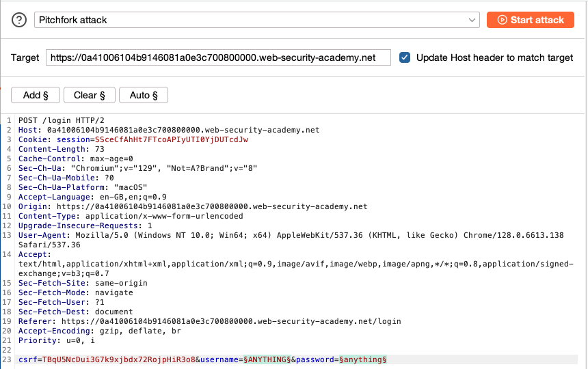Click the Safari/537.36 wrapped text

pos(49,245)
